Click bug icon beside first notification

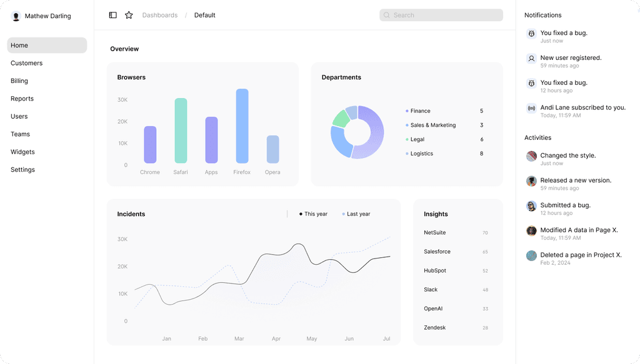531,34
